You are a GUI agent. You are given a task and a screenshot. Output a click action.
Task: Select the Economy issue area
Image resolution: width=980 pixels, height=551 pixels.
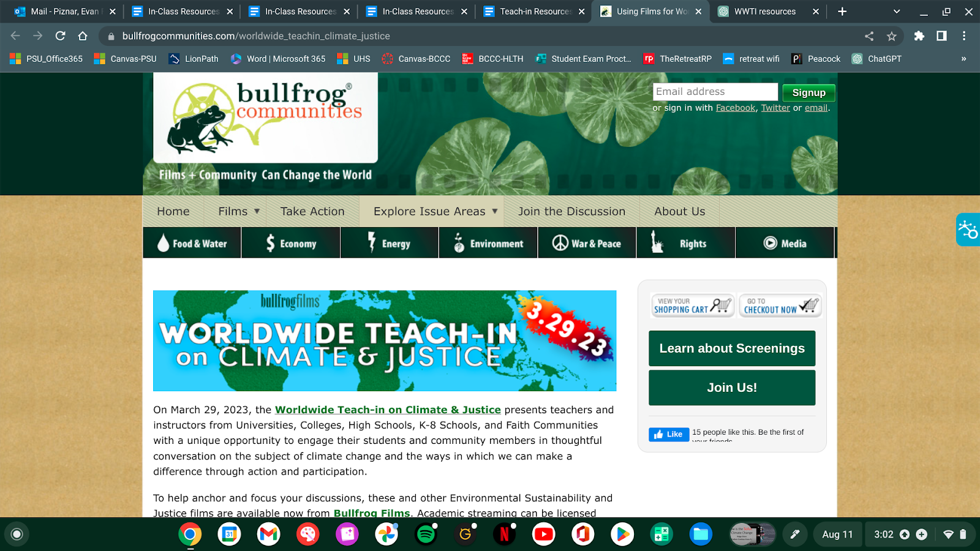click(291, 243)
